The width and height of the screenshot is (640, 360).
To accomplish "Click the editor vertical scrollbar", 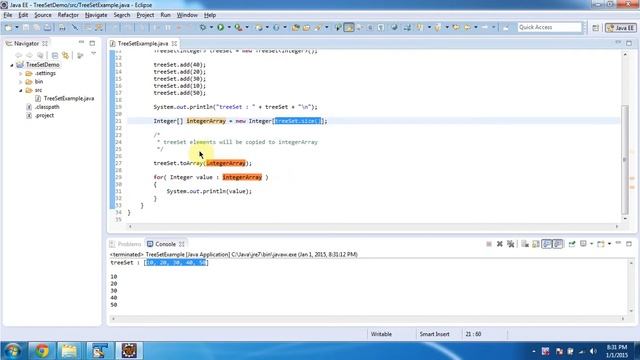I will 624,159.
